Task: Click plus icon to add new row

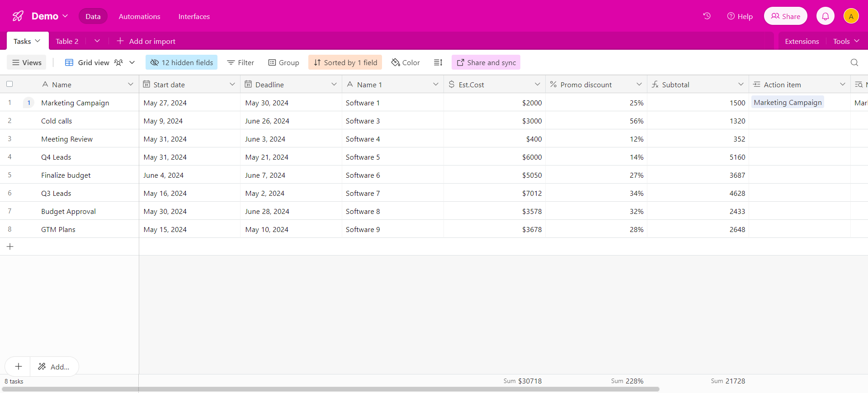Action: pos(10,246)
